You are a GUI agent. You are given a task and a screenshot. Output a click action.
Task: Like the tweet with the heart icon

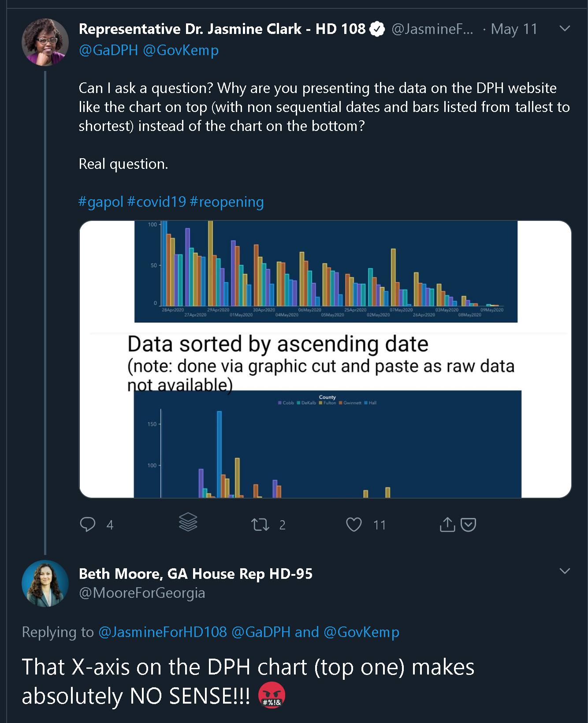point(354,524)
